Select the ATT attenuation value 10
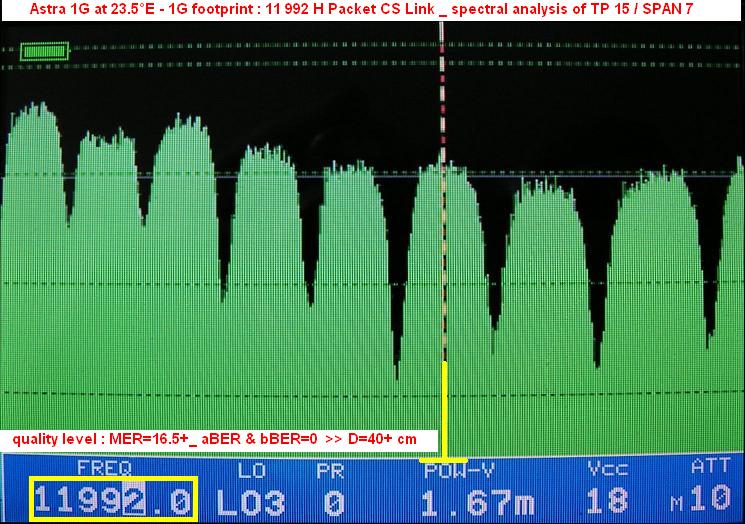This screenshot has width=745, height=524. 713,500
